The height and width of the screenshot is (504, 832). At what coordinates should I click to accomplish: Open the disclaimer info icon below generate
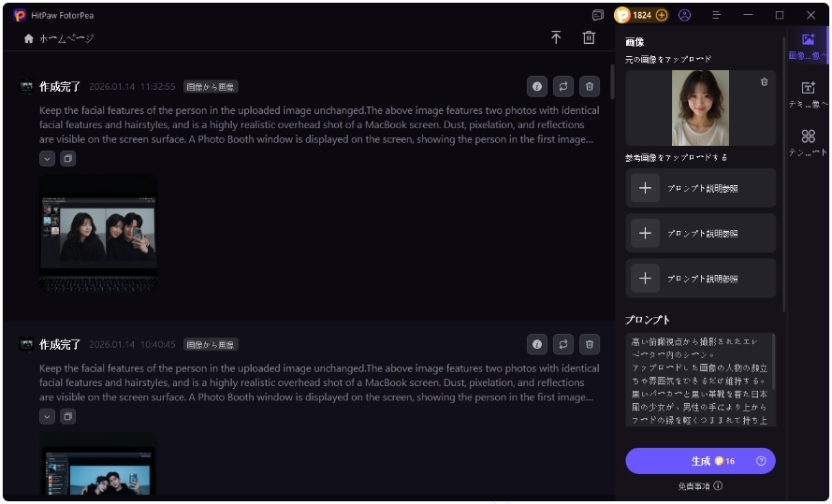[x=718, y=486]
